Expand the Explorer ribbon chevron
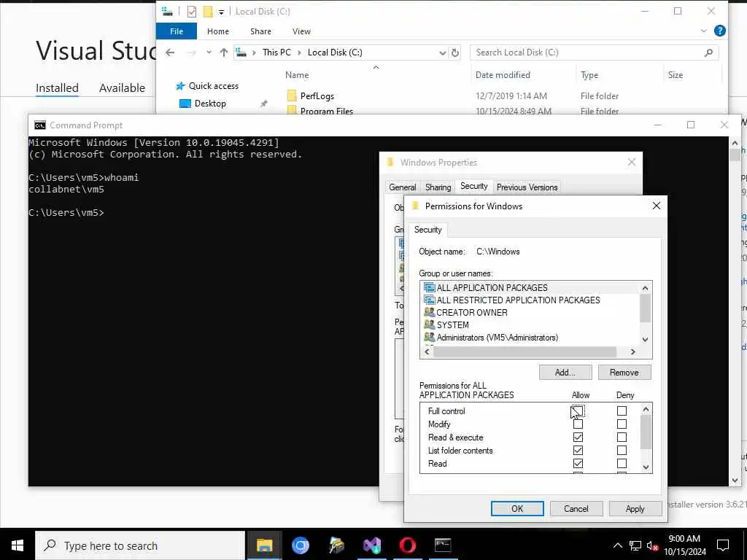747x560 pixels. [704, 31]
